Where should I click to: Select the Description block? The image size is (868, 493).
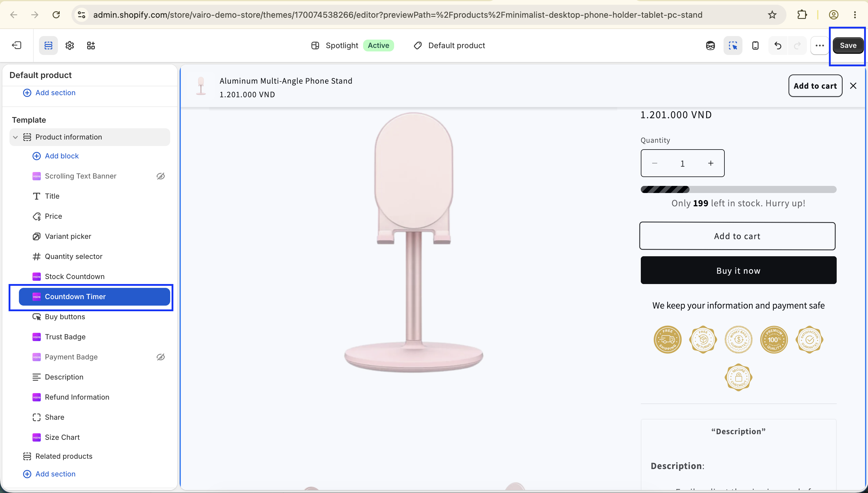click(95, 377)
